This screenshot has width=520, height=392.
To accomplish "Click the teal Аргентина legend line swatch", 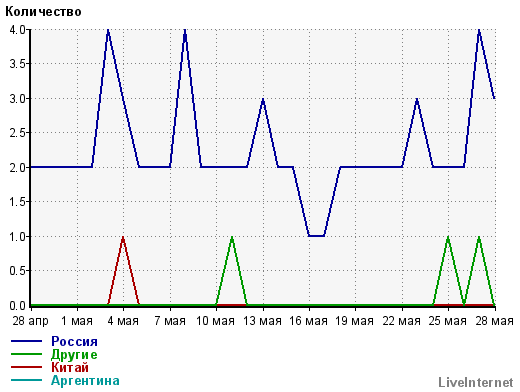I will click(26, 380).
